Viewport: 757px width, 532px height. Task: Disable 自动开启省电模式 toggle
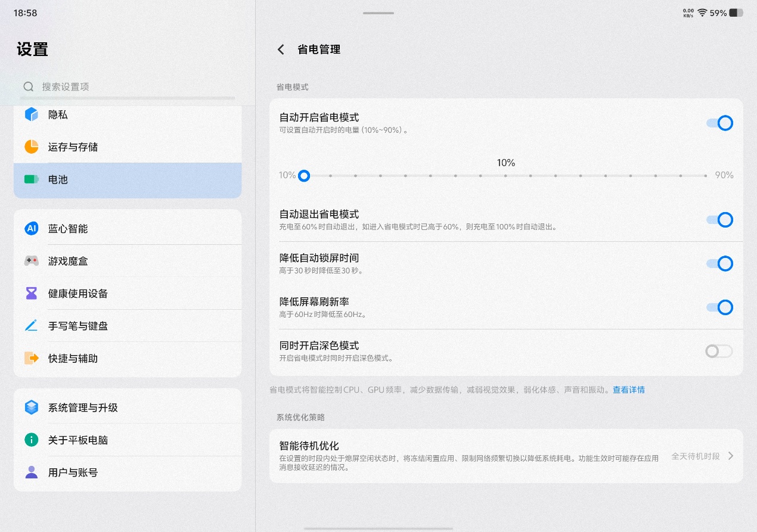(x=719, y=123)
